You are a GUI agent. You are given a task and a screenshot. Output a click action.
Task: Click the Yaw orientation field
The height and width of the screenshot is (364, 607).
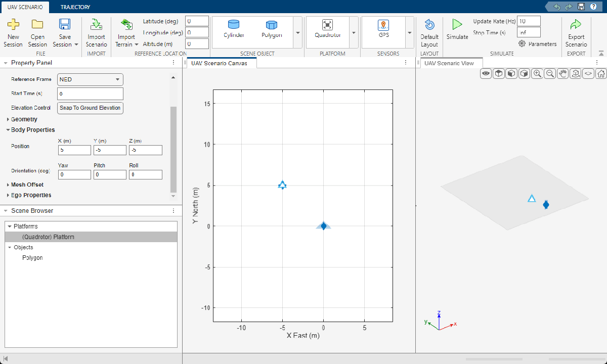coord(74,174)
